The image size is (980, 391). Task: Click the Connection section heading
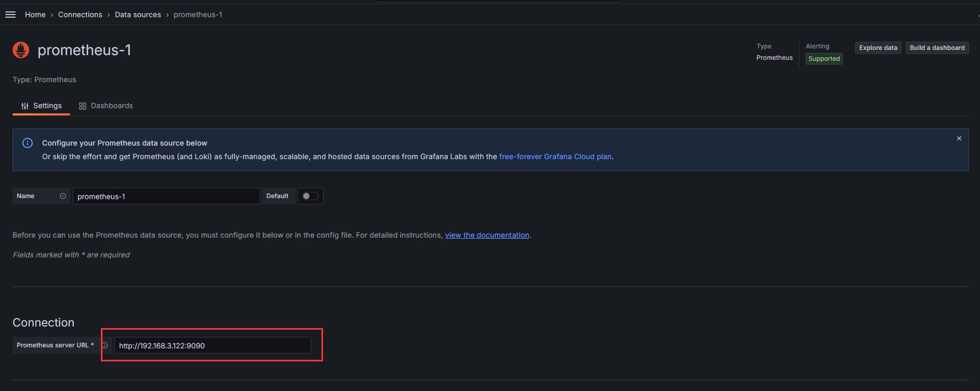coord(43,322)
